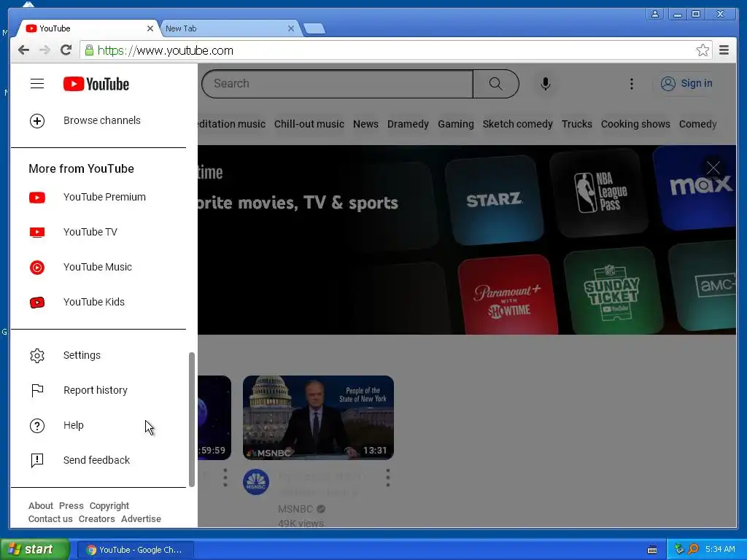Click the YouTube Music circle icon

point(37,267)
